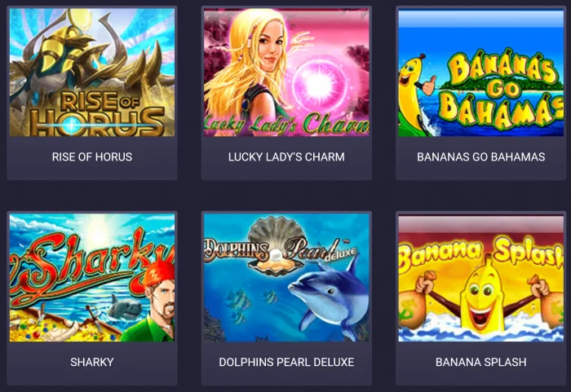Launch the Banana Splash game thumbnail
Viewport: 571px width, 392px height.
point(480,279)
